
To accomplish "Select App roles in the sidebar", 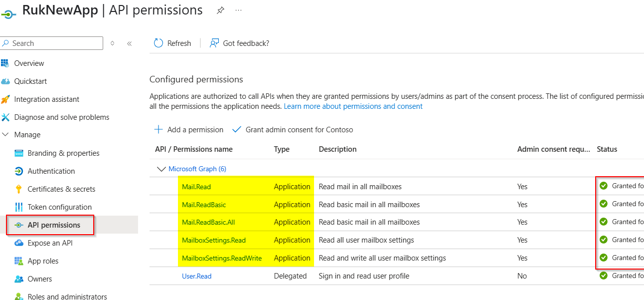I will pyautogui.click(x=43, y=261).
